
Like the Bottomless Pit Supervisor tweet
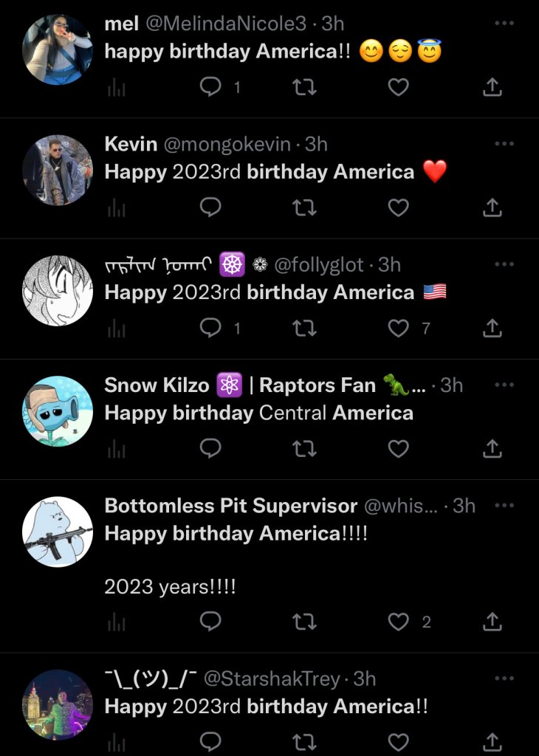click(x=399, y=622)
